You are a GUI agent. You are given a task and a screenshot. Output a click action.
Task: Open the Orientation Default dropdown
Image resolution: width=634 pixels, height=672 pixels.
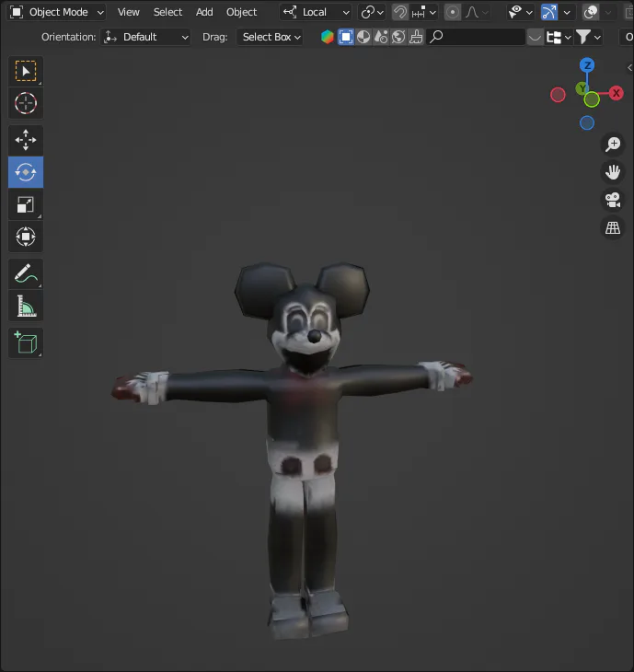pyautogui.click(x=145, y=38)
